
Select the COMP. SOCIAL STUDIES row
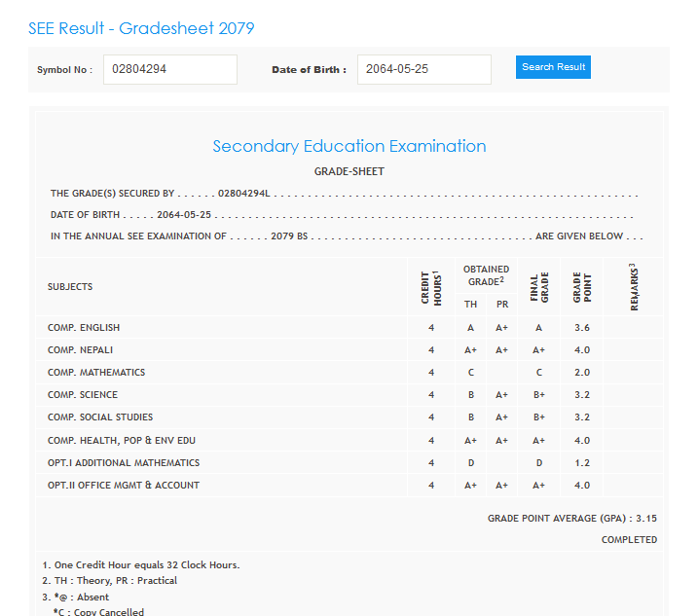click(100, 417)
